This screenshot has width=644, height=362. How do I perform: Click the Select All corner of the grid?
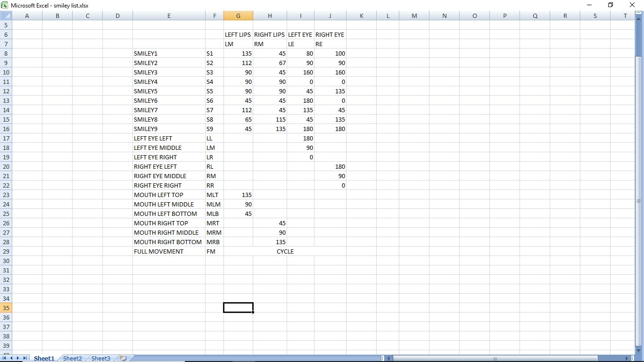pyautogui.click(x=6, y=16)
